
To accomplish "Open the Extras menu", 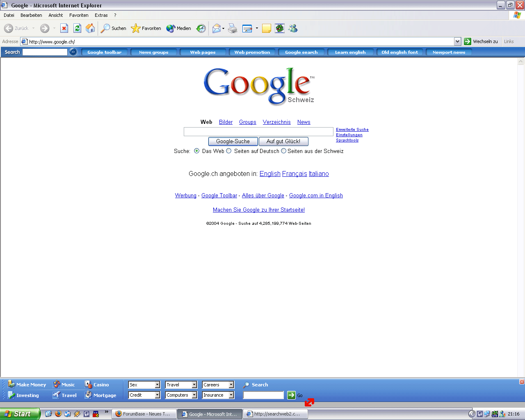I will [x=101, y=15].
